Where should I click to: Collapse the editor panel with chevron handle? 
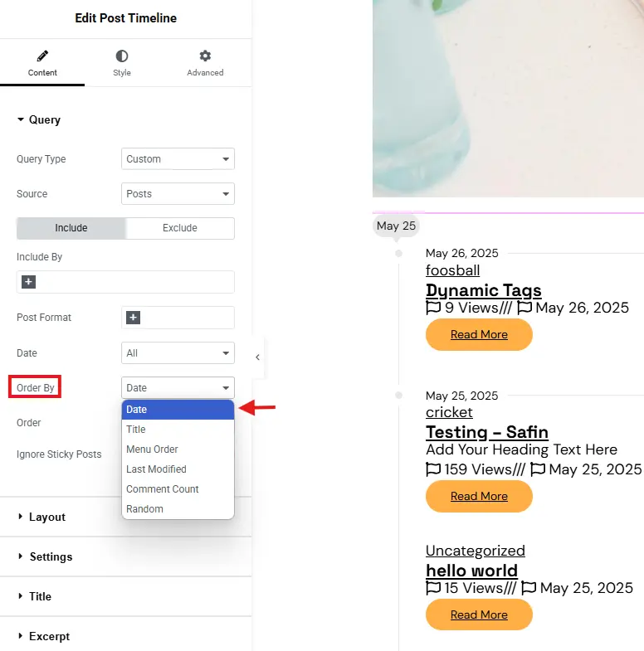tap(257, 357)
